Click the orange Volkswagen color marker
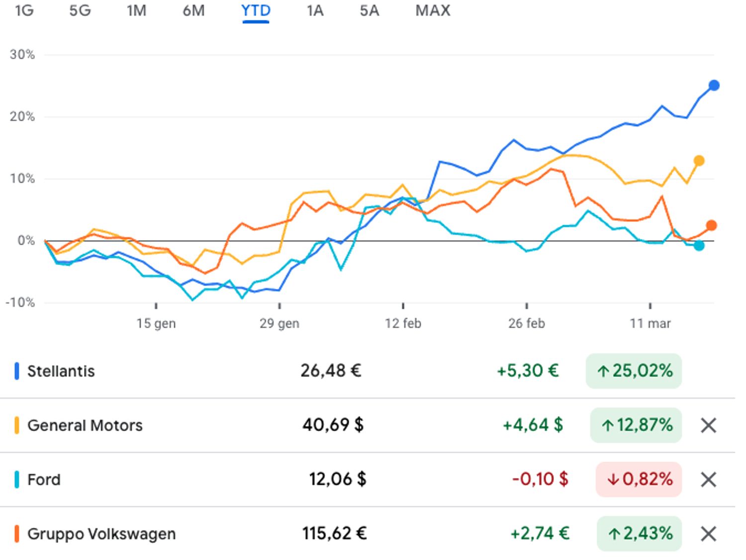The width and height of the screenshot is (746, 560). [16, 534]
